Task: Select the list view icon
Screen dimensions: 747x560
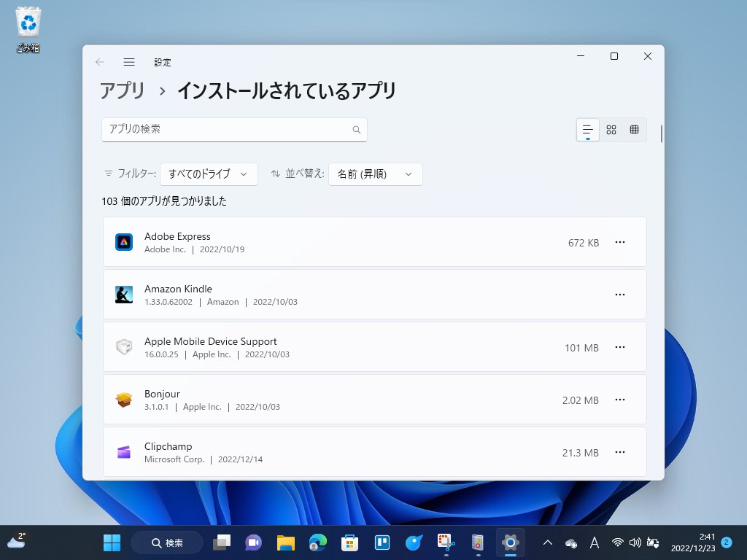Action: [587, 129]
